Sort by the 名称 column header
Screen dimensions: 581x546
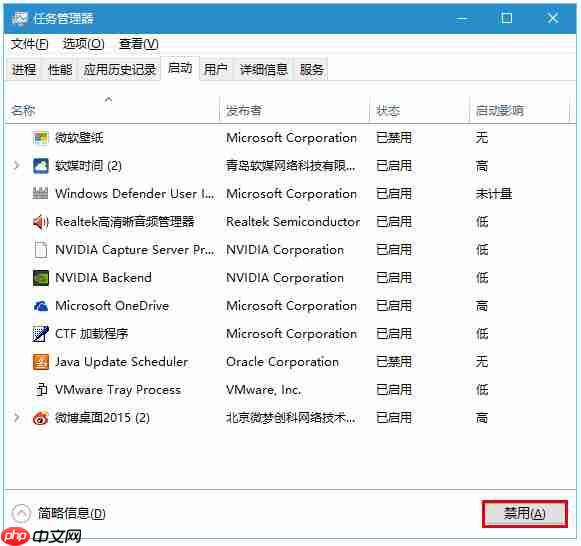click(x=112, y=110)
